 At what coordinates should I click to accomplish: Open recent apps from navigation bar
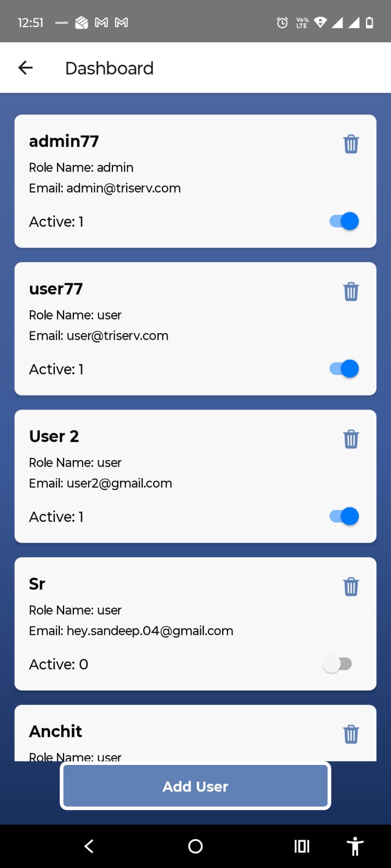point(302,846)
